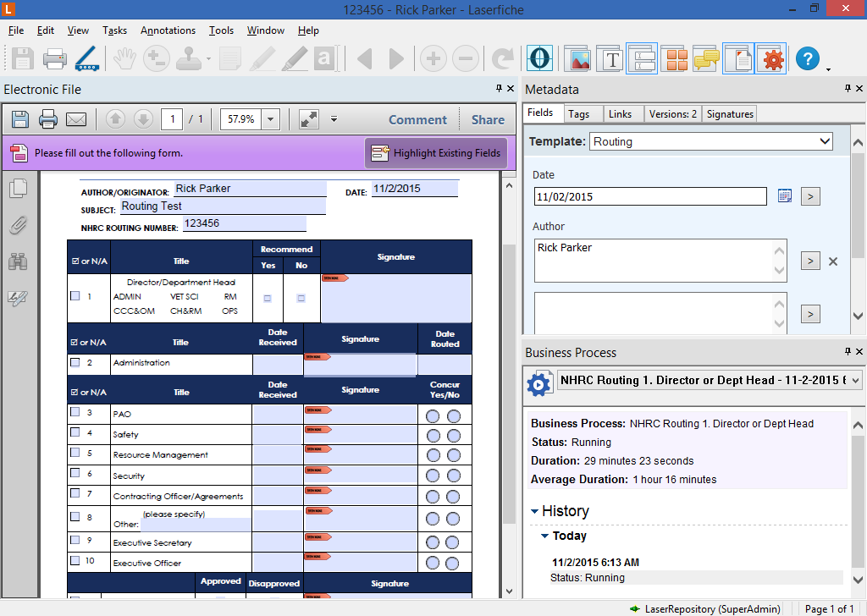Click the scanner icon in main toolbar
Image resolution: width=867 pixels, height=616 pixels.
coord(87,58)
